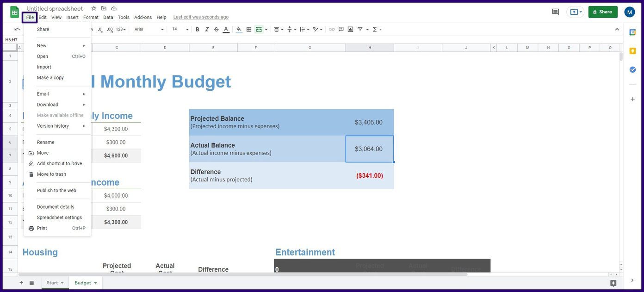The width and height of the screenshot is (644, 292).
Task: Click the Explore icon bottom right
Action: pyautogui.click(x=613, y=283)
